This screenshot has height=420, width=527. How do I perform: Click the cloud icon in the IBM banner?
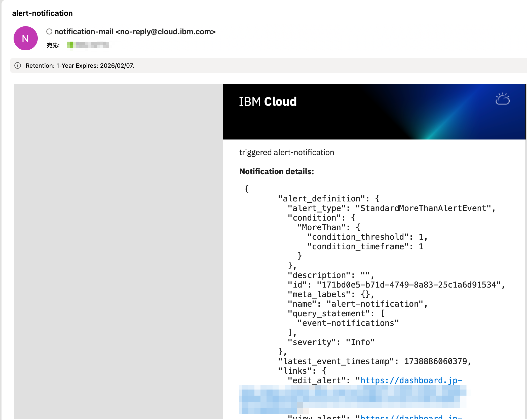click(x=502, y=99)
